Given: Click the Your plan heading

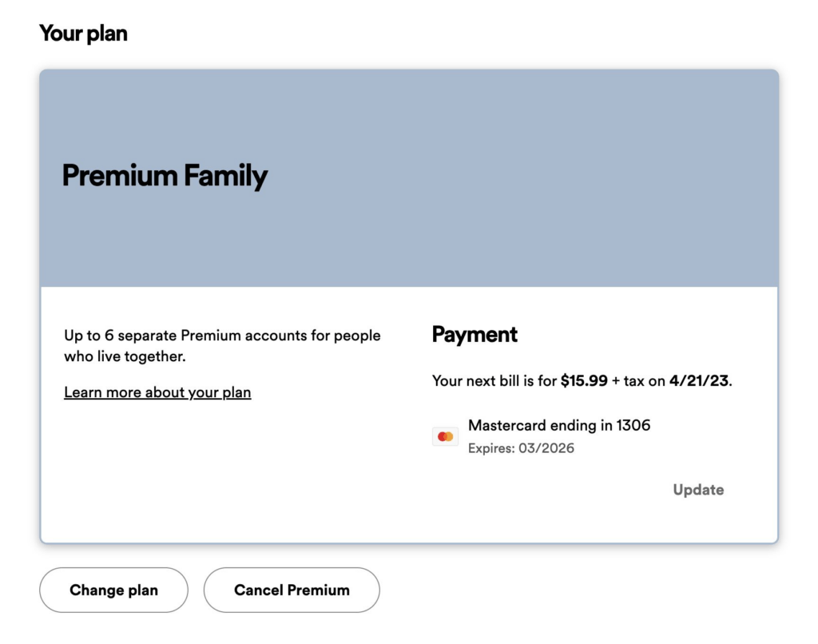Looking at the screenshot, I should [83, 34].
